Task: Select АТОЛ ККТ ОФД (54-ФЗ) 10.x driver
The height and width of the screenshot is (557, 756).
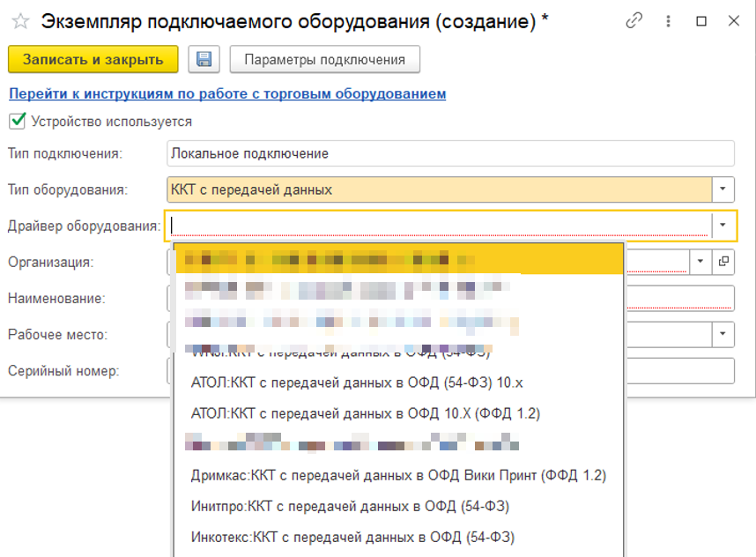Action: click(357, 382)
